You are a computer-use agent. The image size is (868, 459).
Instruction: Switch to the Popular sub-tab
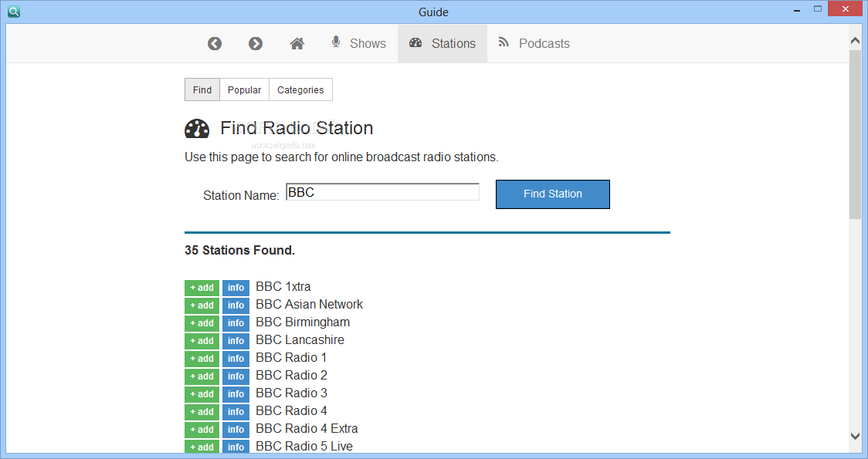[244, 89]
